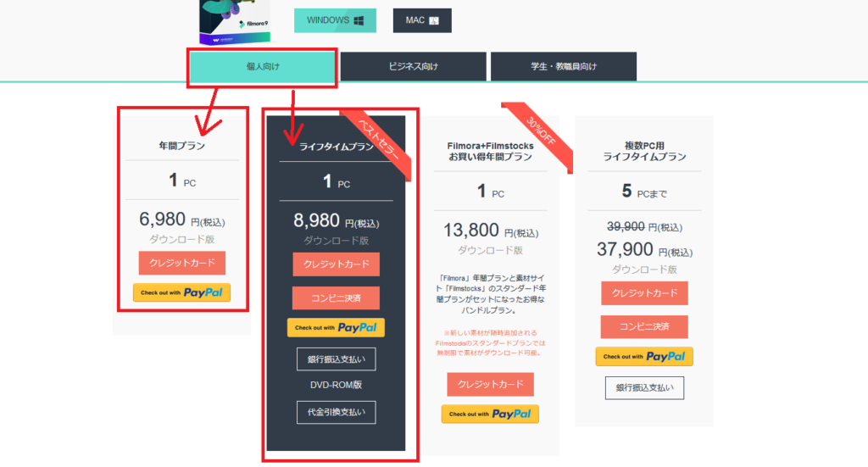The image size is (868, 467).
Task: Select the MAC platform button
Action: pos(422,20)
